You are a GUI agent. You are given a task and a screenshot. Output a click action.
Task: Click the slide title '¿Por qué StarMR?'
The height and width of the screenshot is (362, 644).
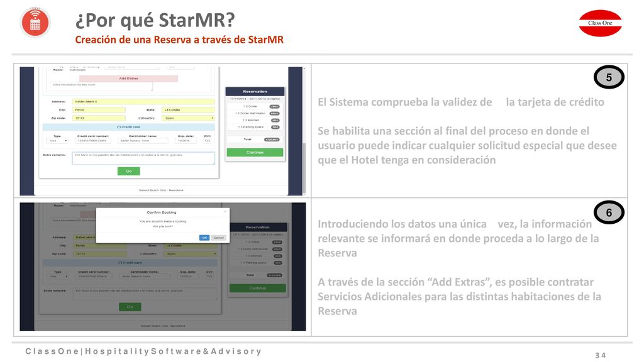(x=155, y=19)
